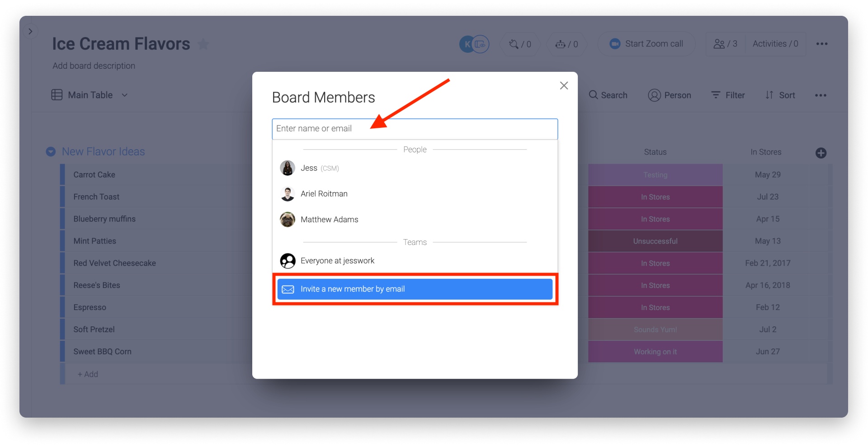Click the envelope icon in invite button

288,289
